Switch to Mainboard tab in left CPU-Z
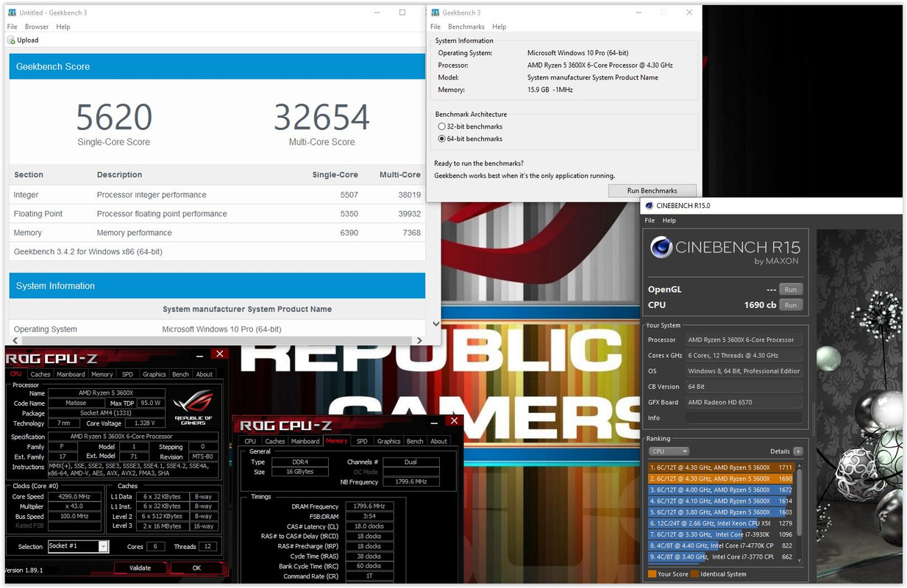The width and height of the screenshot is (907, 588). (71, 374)
